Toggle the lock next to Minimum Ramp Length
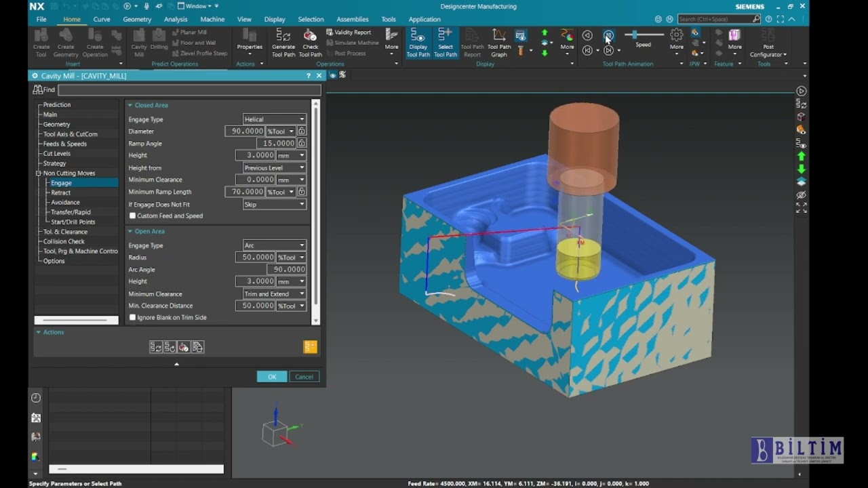 coord(302,192)
